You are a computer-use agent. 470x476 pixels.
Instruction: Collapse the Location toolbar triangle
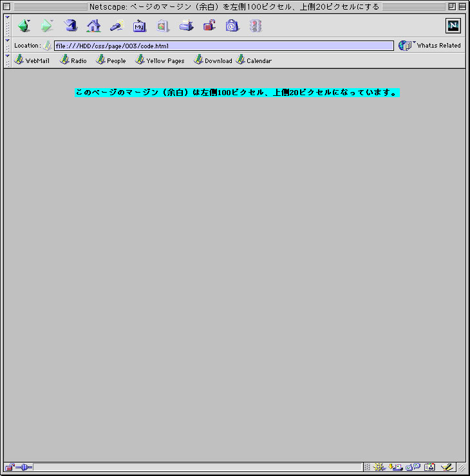pyautogui.click(x=8, y=41)
